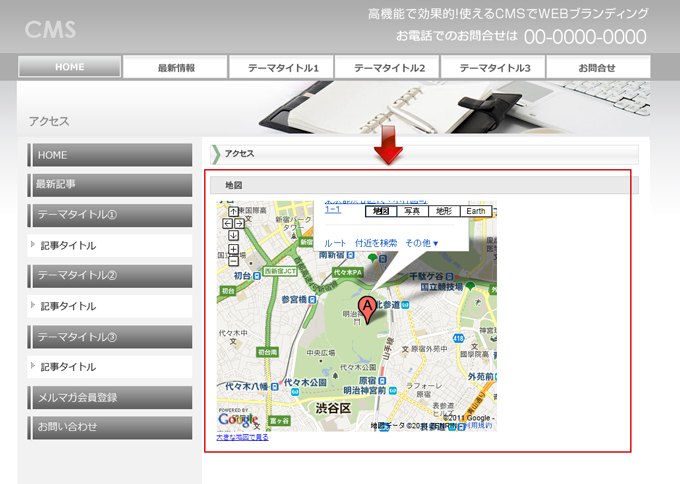Click the Google logo on map
Screen dimensions: 680x484
click(x=238, y=420)
